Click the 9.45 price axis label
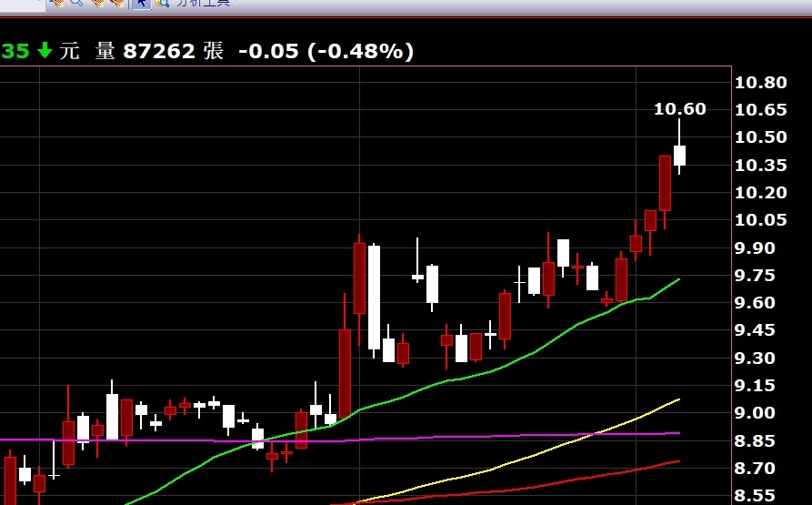812x505 pixels. [755, 330]
